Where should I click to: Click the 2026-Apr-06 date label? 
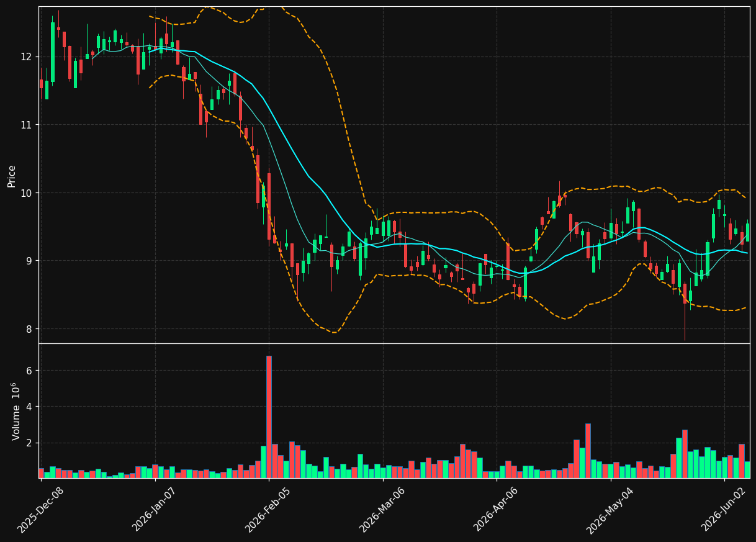tap(497, 510)
